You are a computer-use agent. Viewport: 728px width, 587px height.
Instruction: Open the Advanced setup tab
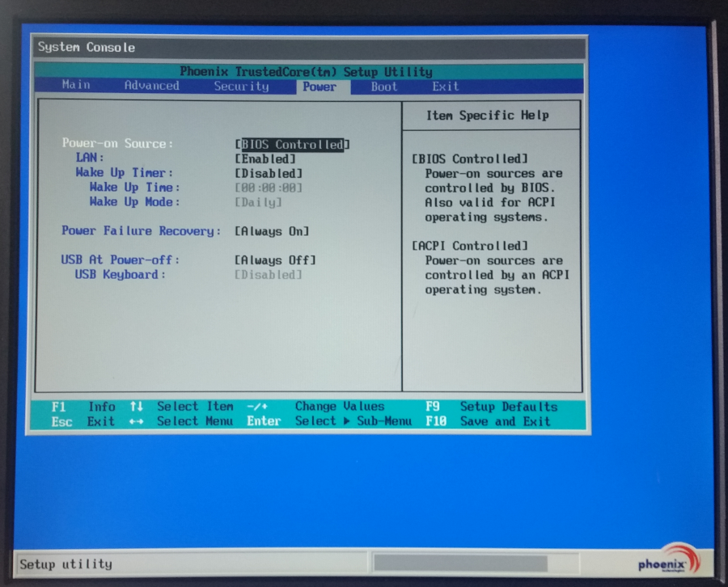151,86
